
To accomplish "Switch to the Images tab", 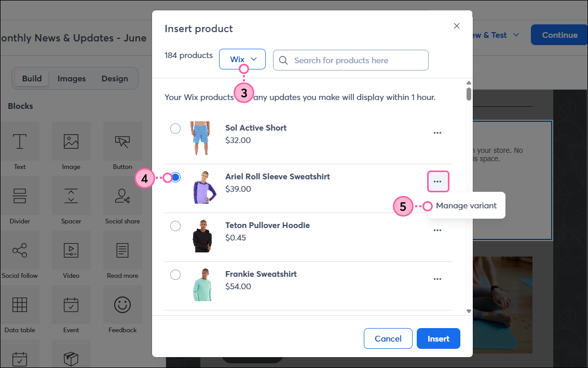I will point(71,78).
